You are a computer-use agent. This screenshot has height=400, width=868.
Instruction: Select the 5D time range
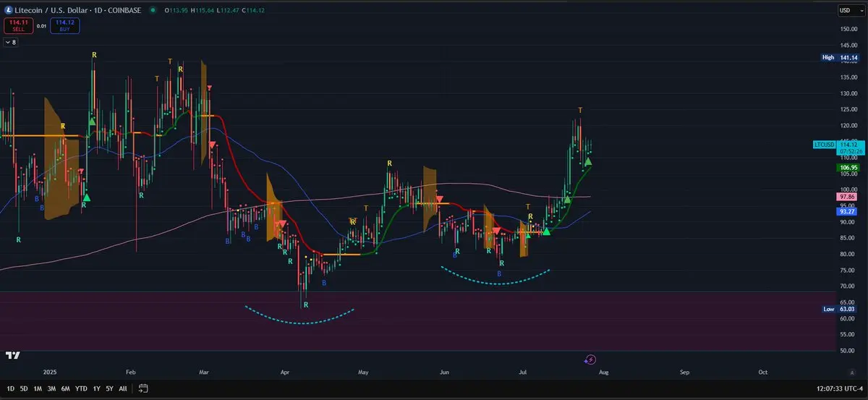pyautogui.click(x=24, y=388)
